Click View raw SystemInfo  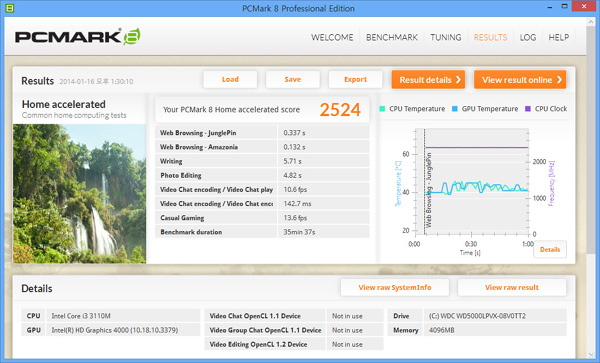pyautogui.click(x=395, y=287)
